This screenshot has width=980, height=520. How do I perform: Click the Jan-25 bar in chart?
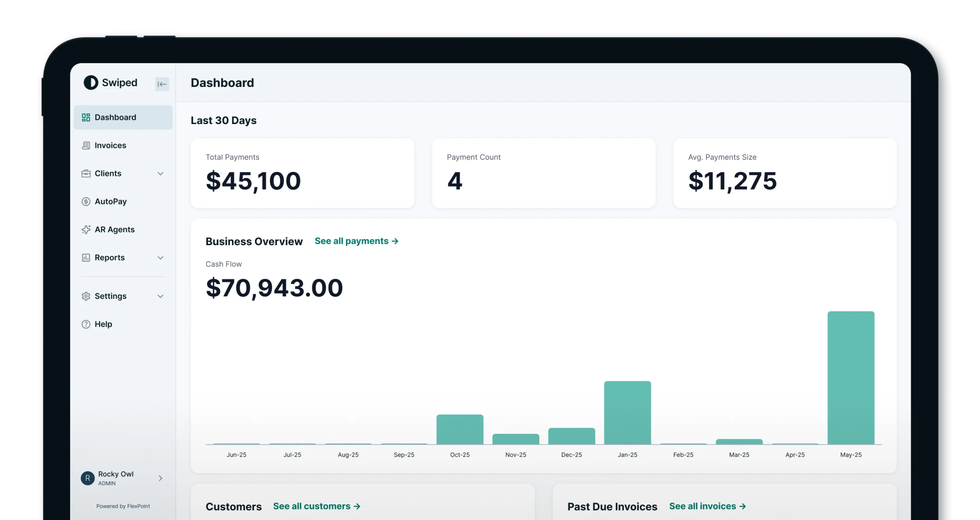click(x=627, y=412)
